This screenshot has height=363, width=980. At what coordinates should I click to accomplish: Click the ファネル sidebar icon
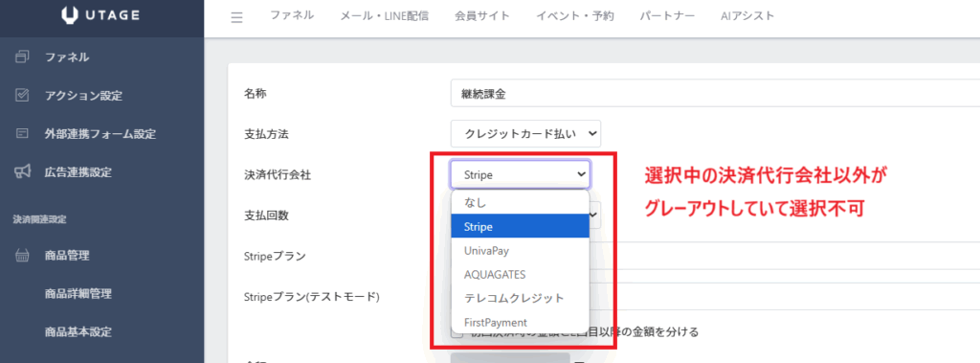[22, 57]
